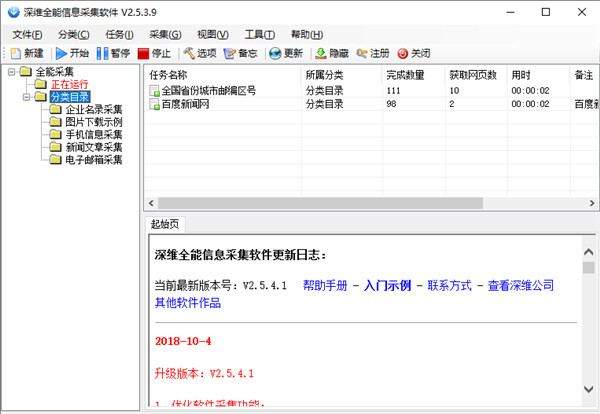Stop collection with the red 停止 icon
The height and width of the screenshot is (414, 600).
click(x=143, y=54)
